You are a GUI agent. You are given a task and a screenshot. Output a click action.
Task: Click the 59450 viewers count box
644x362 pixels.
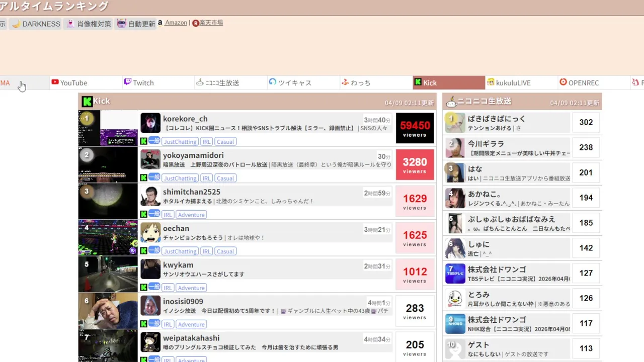pyautogui.click(x=415, y=128)
